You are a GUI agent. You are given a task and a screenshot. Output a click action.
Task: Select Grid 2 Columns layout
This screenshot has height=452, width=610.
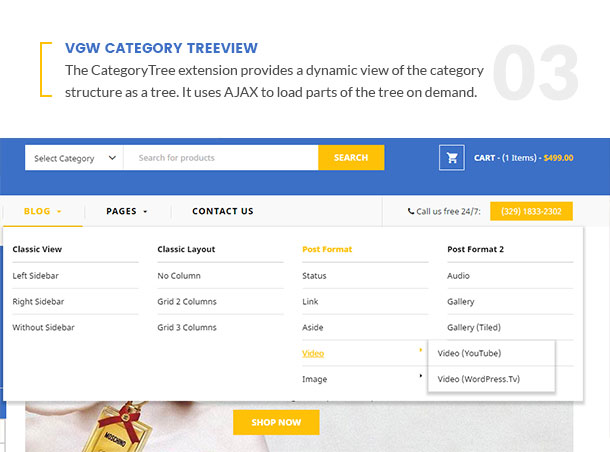186,301
